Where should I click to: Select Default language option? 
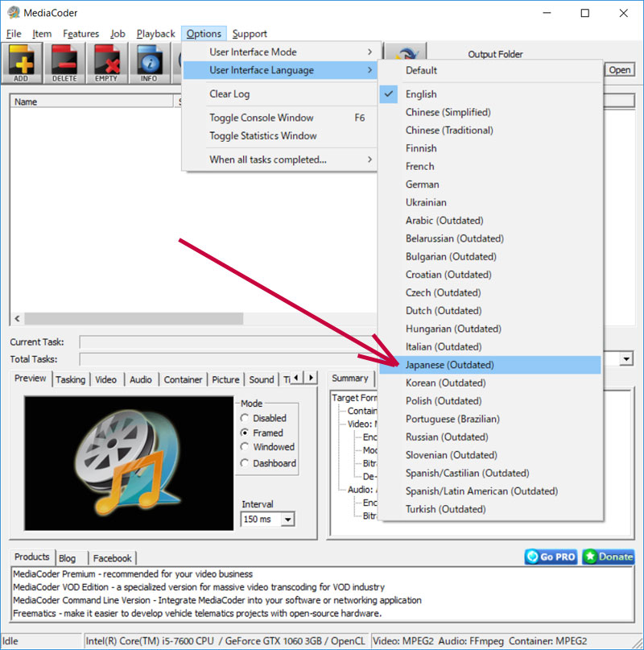pos(489,70)
